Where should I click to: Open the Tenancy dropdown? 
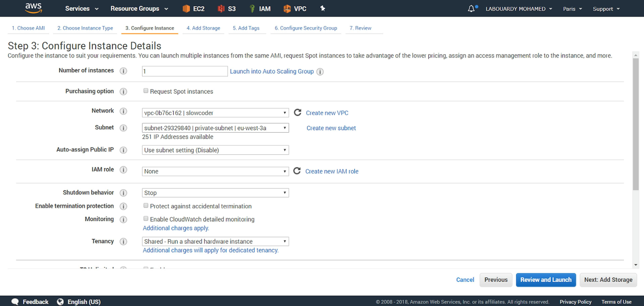point(215,241)
